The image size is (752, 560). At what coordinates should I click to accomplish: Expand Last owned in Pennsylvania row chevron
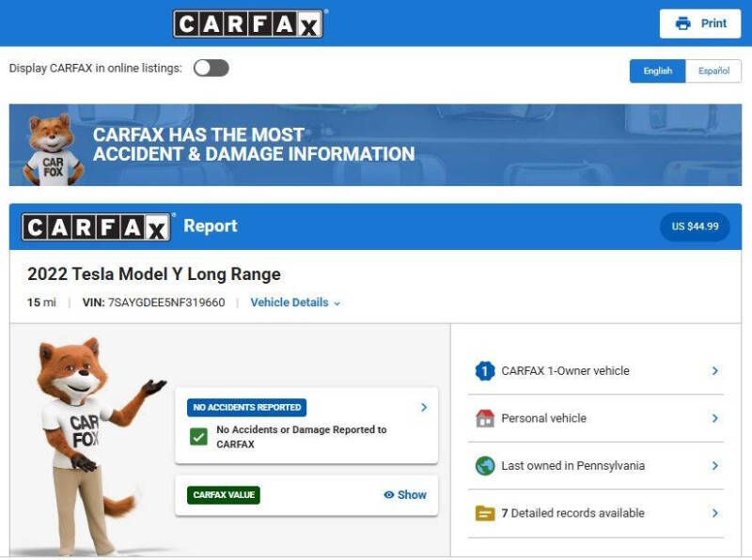pyautogui.click(x=715, y=465)
